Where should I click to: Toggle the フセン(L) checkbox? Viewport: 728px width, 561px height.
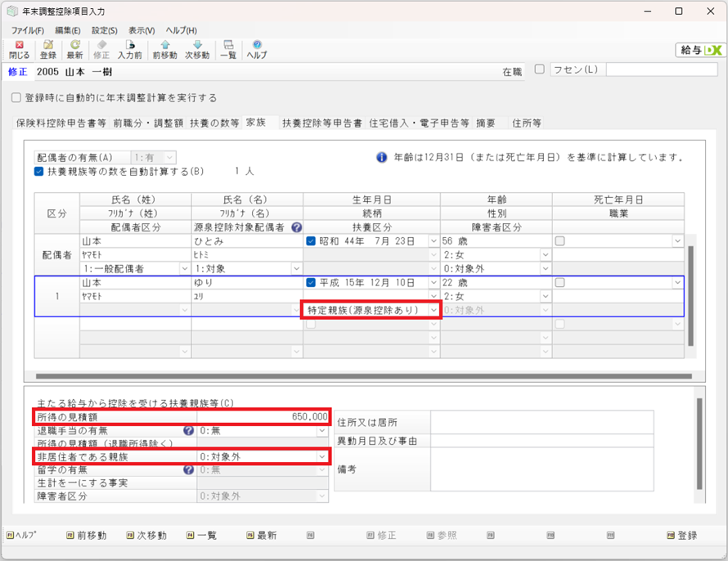tap(539, 70)
